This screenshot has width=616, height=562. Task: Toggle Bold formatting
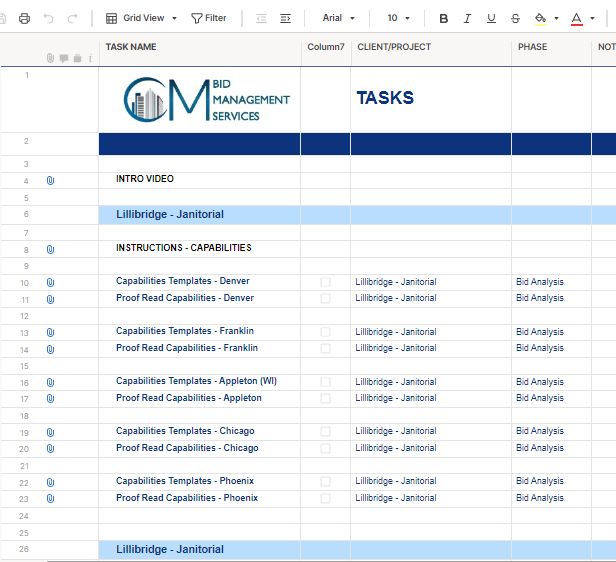(x=444, y=18)
